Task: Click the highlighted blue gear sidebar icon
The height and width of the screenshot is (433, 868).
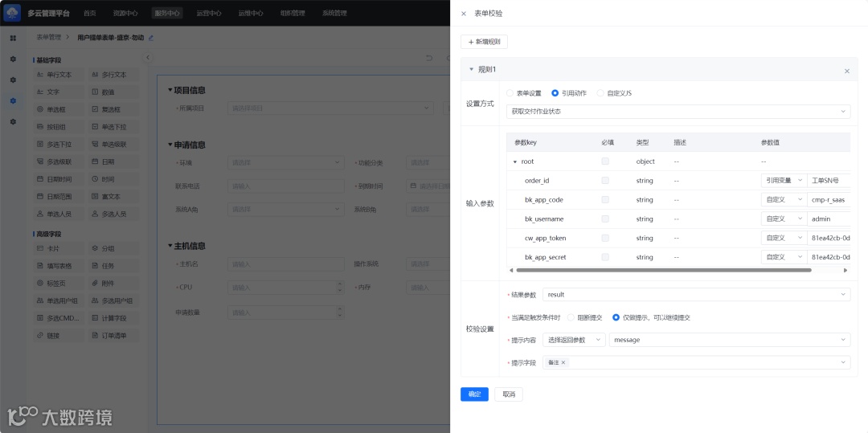Action: pyautogui.click(x=13, y=100)
